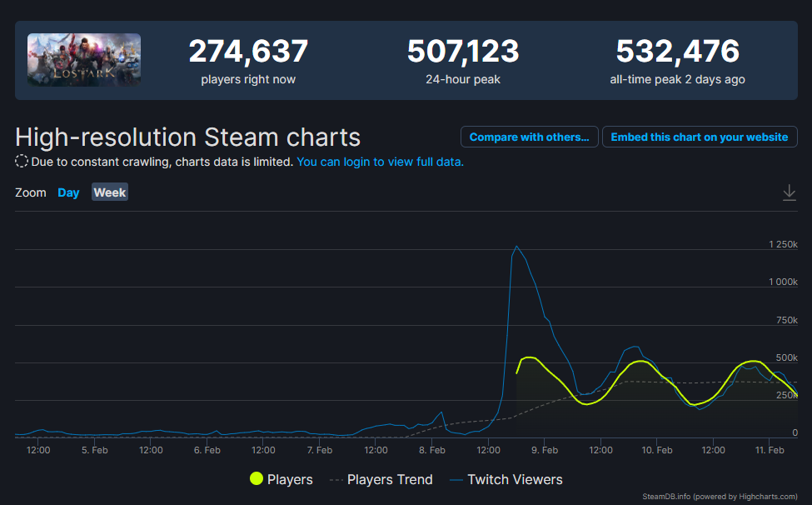The height and width of the screenshot is (505, 812).
Task: Click the dashed Players Trend legend line
Action: click(x=336, y=480)
